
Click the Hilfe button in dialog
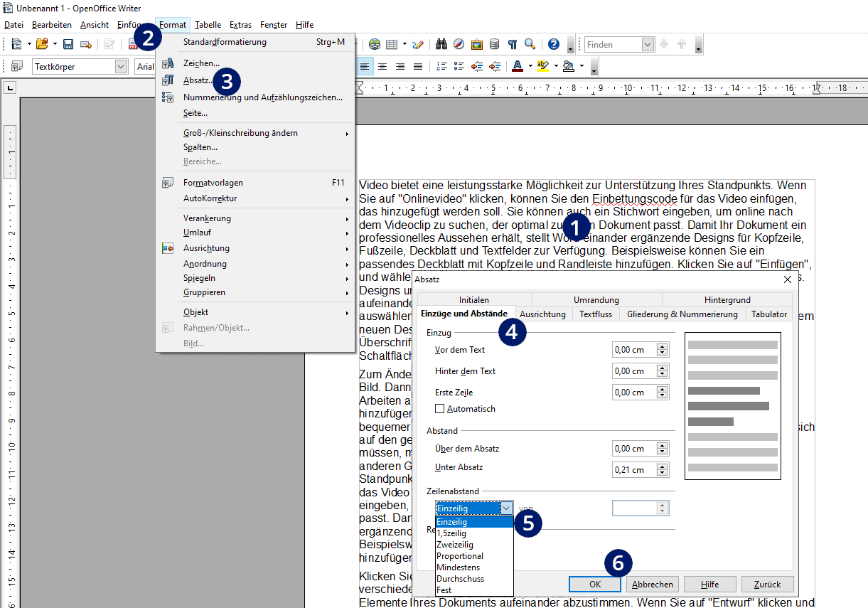pyautogui.click(x=709, y=585)
